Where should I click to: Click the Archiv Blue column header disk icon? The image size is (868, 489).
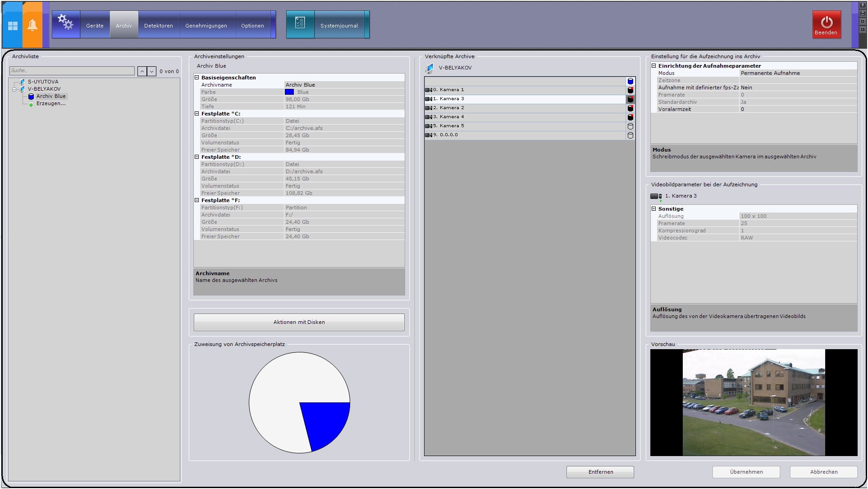click(630, 81)
